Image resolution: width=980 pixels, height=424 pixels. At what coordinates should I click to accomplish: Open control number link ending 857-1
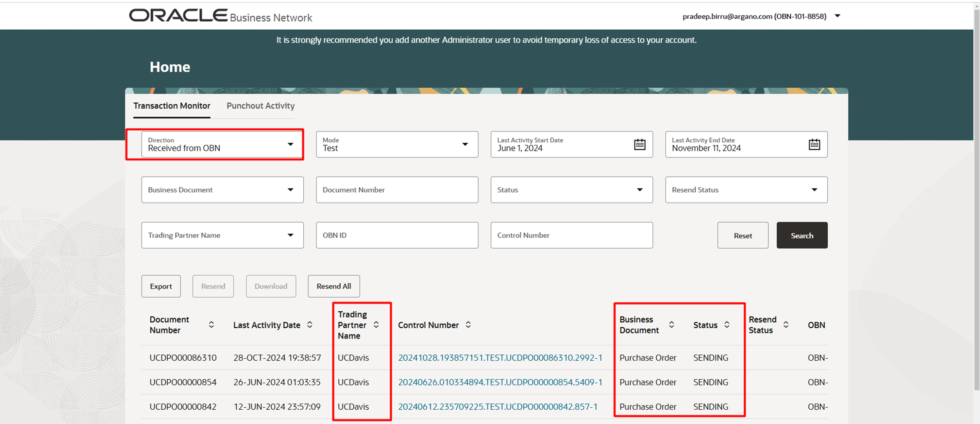[498, 406]
